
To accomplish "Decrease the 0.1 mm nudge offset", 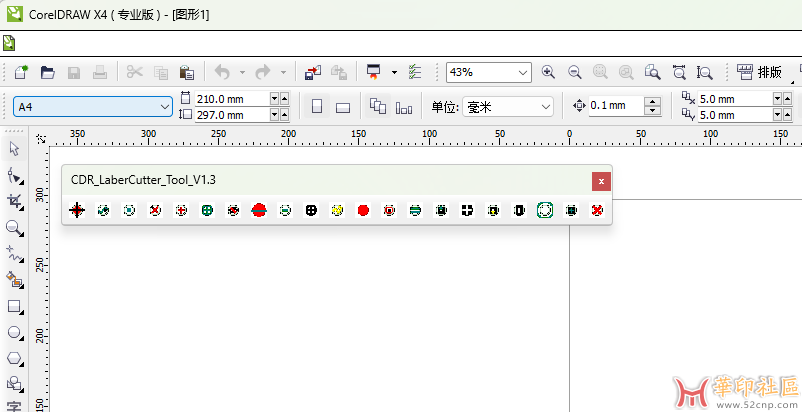I will (652, 110).
